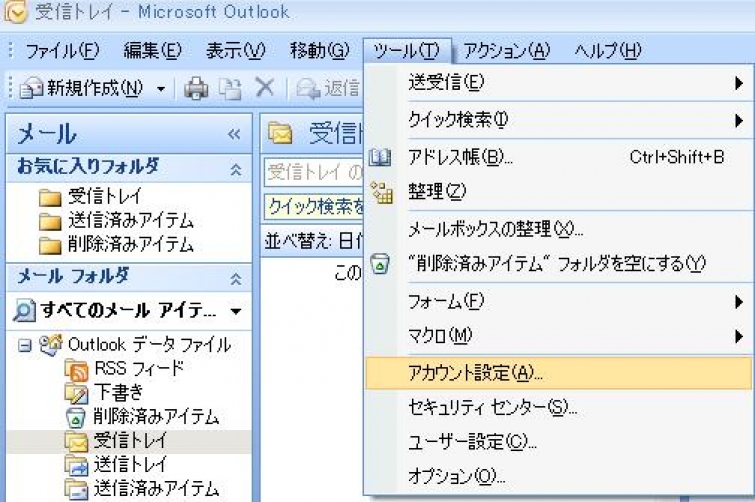Expand the クイック検索(I) submenu
This screenshot has width=755, height=502.
[739, 120]
